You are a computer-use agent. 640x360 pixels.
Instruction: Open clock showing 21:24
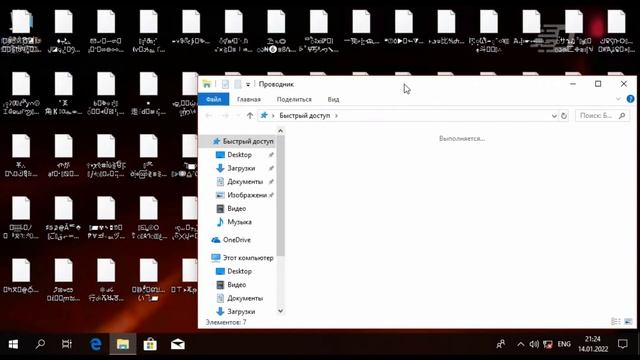593,344
